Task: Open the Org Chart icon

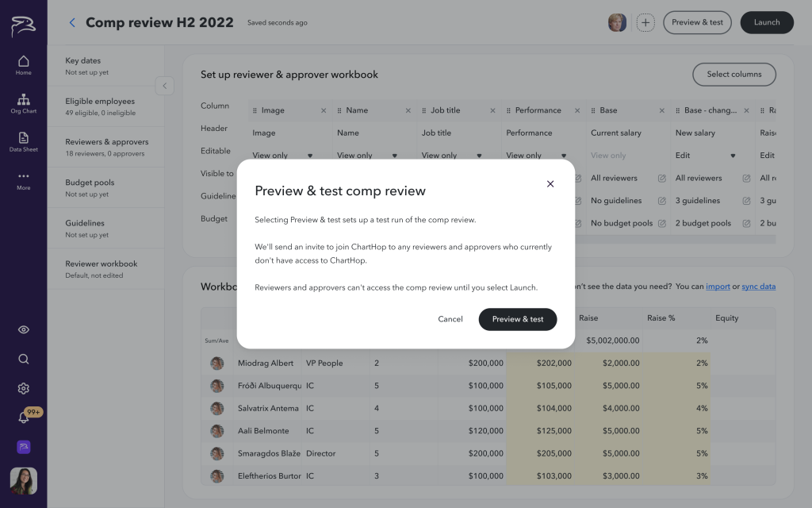Action: [23, 103]
